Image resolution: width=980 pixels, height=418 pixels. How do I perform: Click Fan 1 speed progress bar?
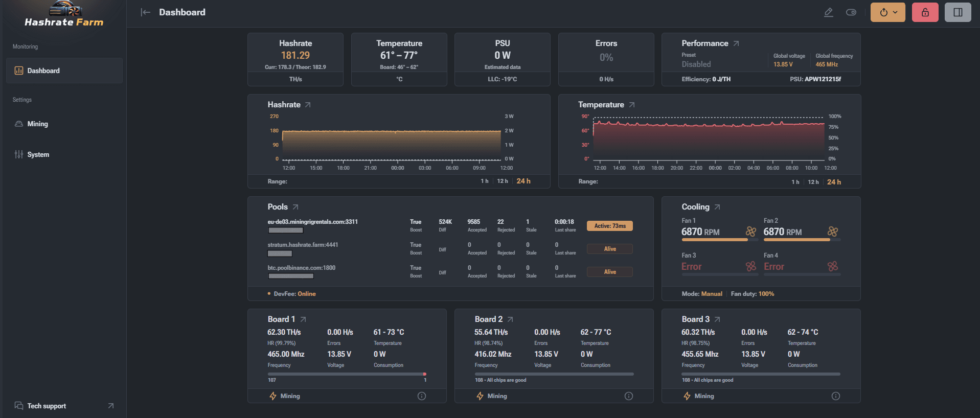pyautogui.click(x=720, y=240)
